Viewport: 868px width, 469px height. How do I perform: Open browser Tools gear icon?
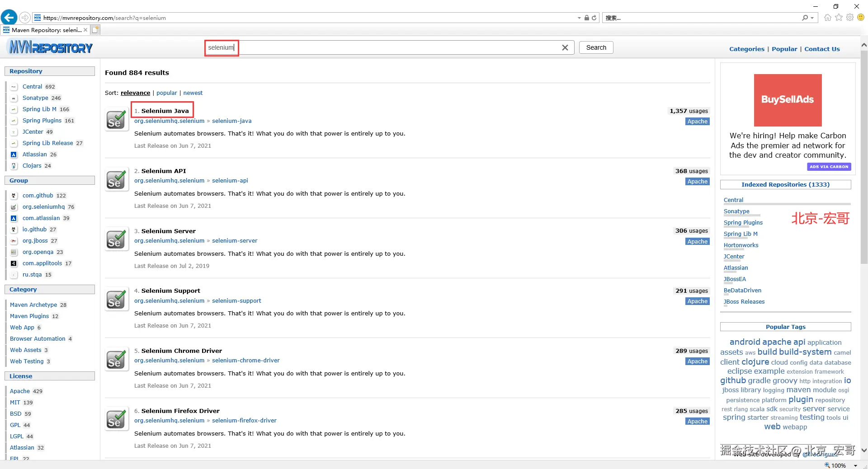coord(850,18)
